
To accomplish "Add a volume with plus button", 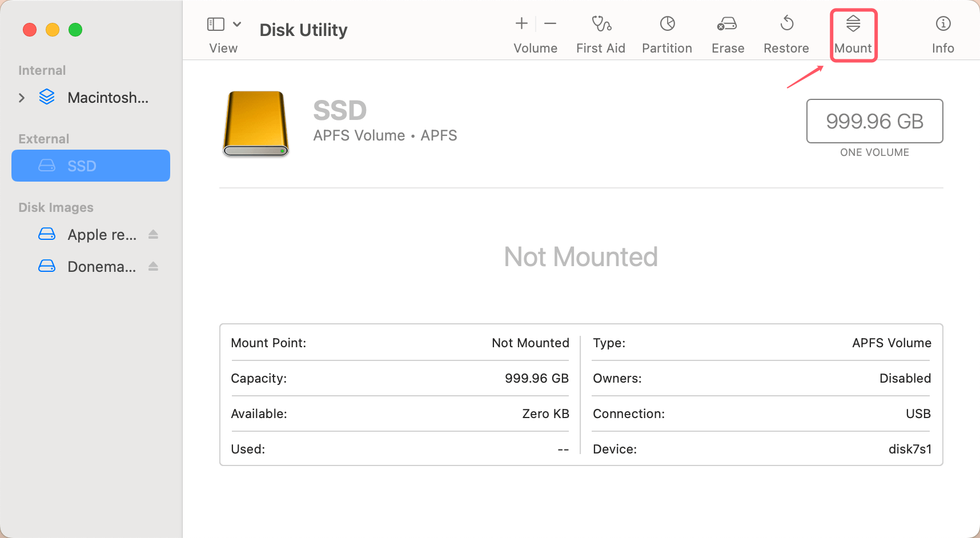I will (x=521, y=23).
